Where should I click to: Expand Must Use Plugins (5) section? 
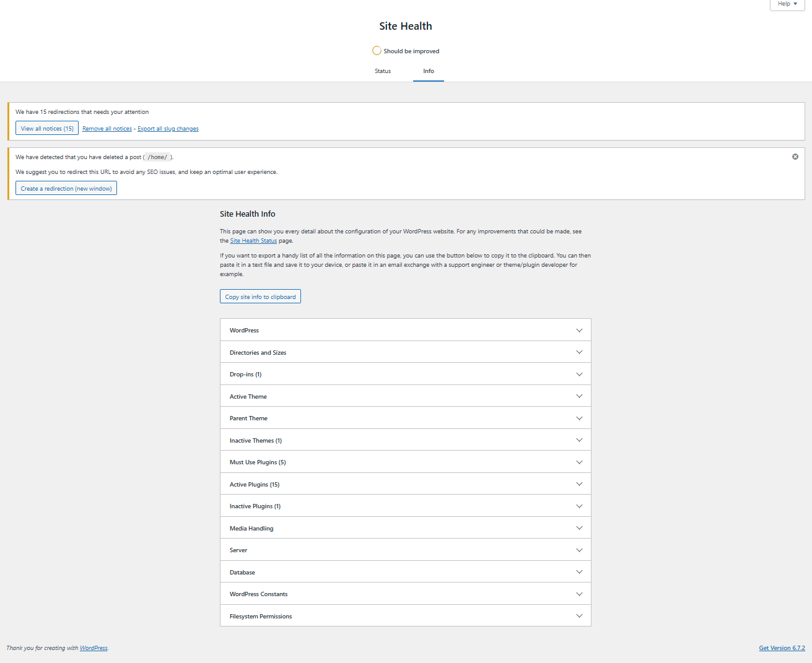click(x=406, y=462)
